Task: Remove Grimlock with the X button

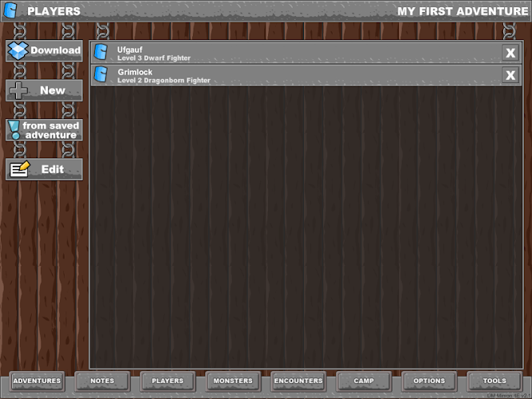Action: tap(510, 75)
